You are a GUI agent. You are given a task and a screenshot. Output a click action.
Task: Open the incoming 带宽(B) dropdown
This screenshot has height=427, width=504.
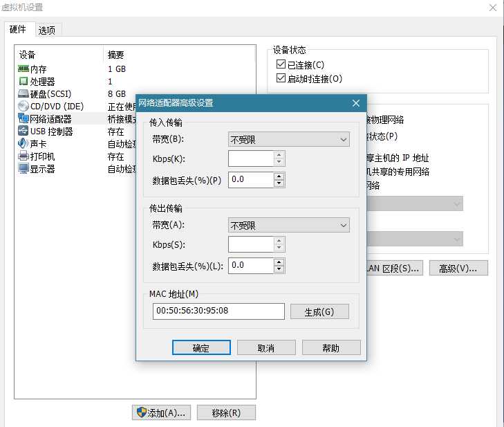coord(289,139)
